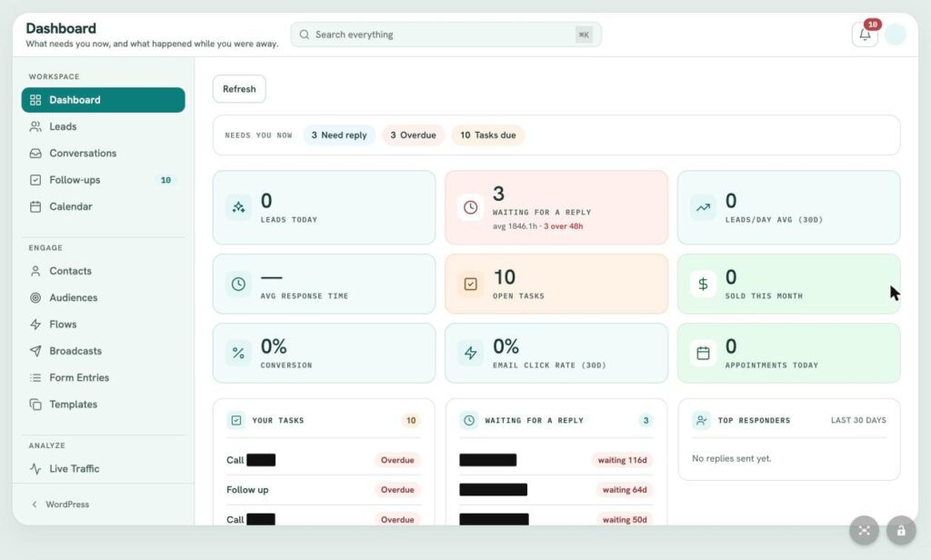
Task: Open Form Entries in the sidebar
Action: click(104, 377)
